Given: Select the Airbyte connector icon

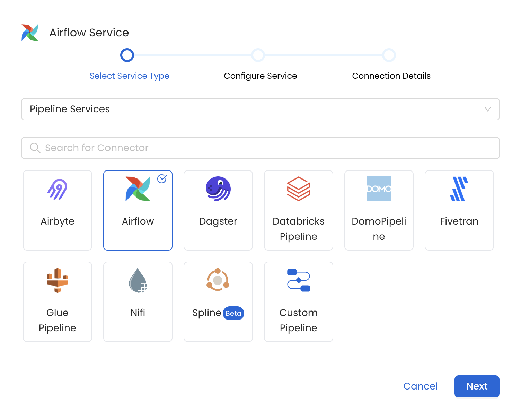Looking at the screenshot, I should 57,189.
